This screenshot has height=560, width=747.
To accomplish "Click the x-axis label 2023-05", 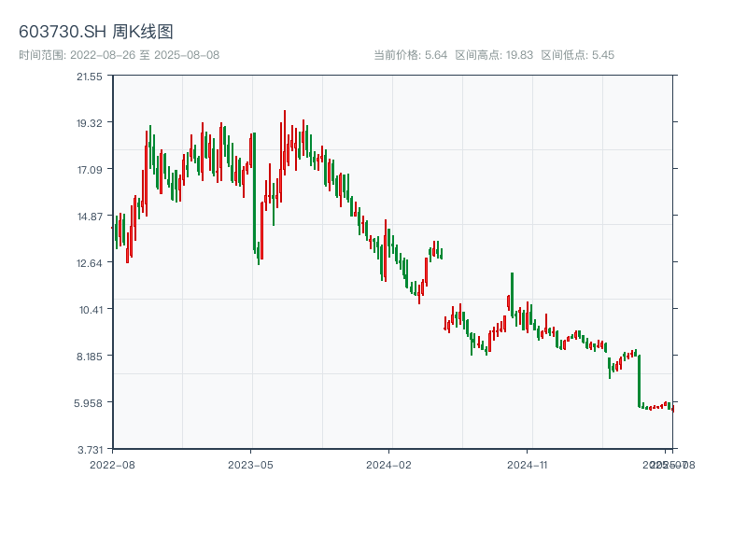I will pos(250,465).
